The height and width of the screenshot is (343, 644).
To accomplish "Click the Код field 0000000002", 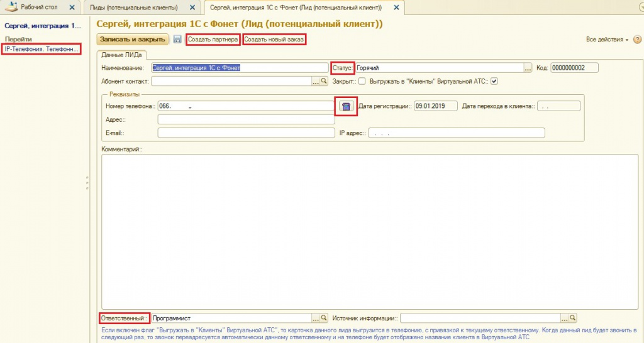I will click(574, 68).
